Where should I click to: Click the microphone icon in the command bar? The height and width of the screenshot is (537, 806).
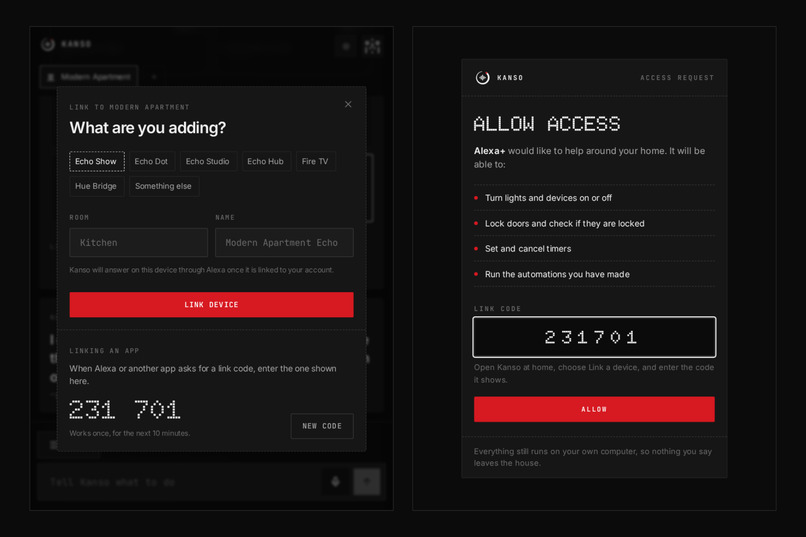click(336, 482)
